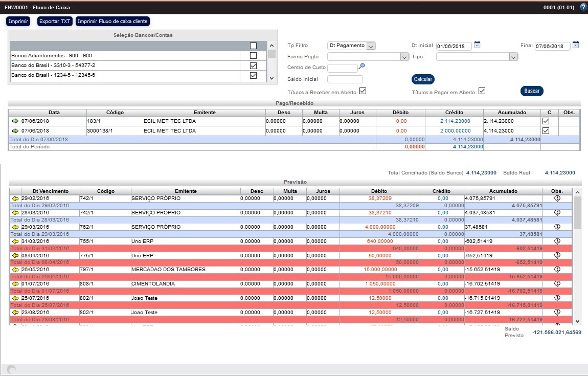Check the Banco Adiantamentos 900 checkbox
The width and height of the screenshot is (588, 376).
coord(253,55)
